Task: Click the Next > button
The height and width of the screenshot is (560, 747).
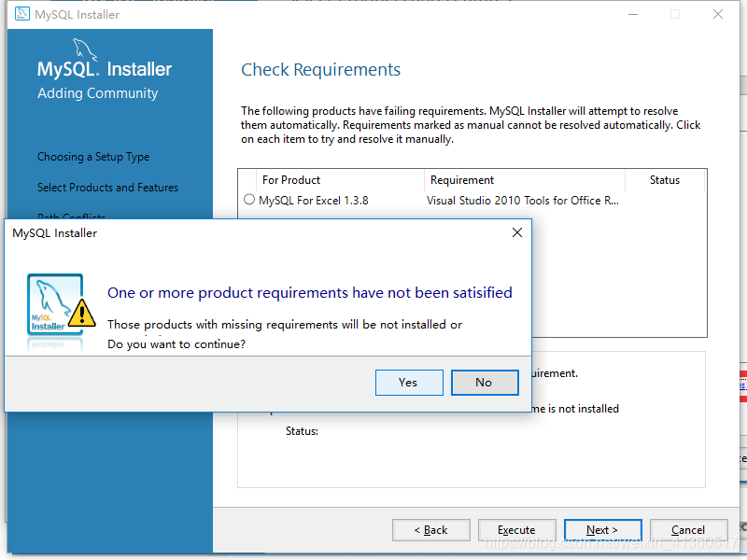Action: click(x=602, y=530)
